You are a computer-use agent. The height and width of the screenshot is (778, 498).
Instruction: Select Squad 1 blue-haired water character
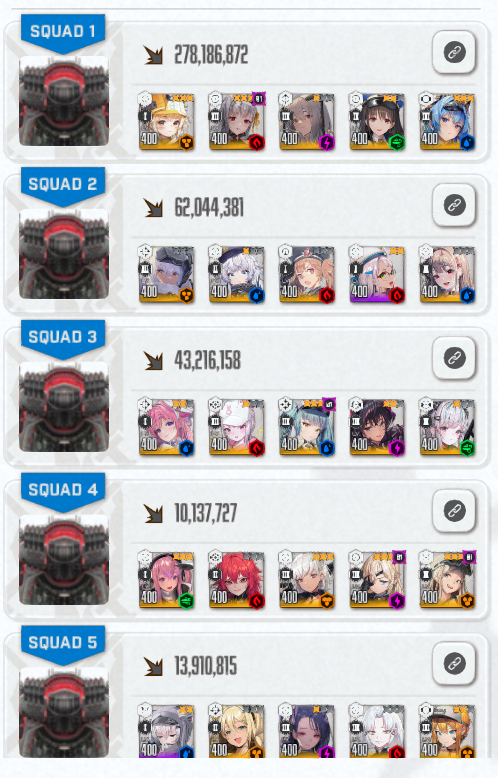click(447, 122)
